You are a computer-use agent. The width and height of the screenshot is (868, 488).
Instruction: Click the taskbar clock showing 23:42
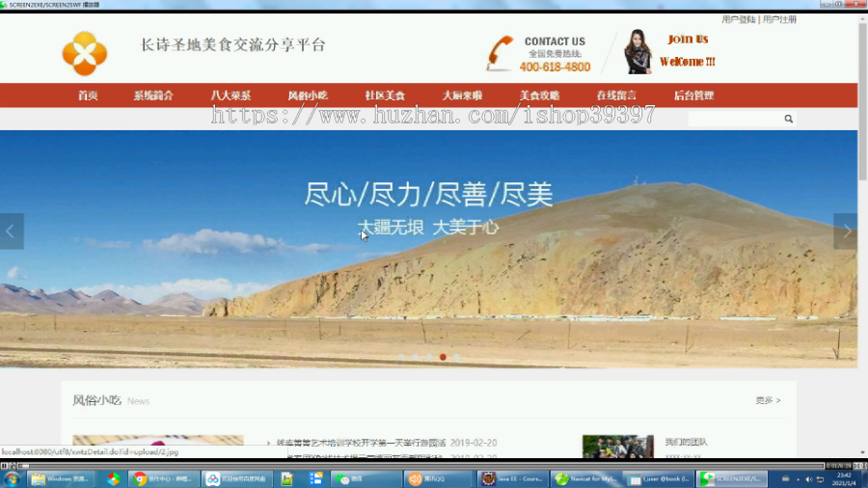[844, 479]
